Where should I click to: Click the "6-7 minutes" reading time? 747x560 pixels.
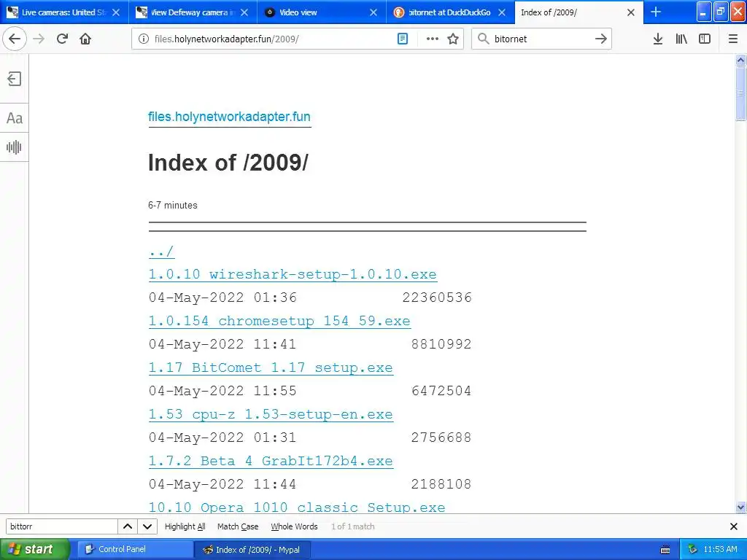tap(172, 205)
